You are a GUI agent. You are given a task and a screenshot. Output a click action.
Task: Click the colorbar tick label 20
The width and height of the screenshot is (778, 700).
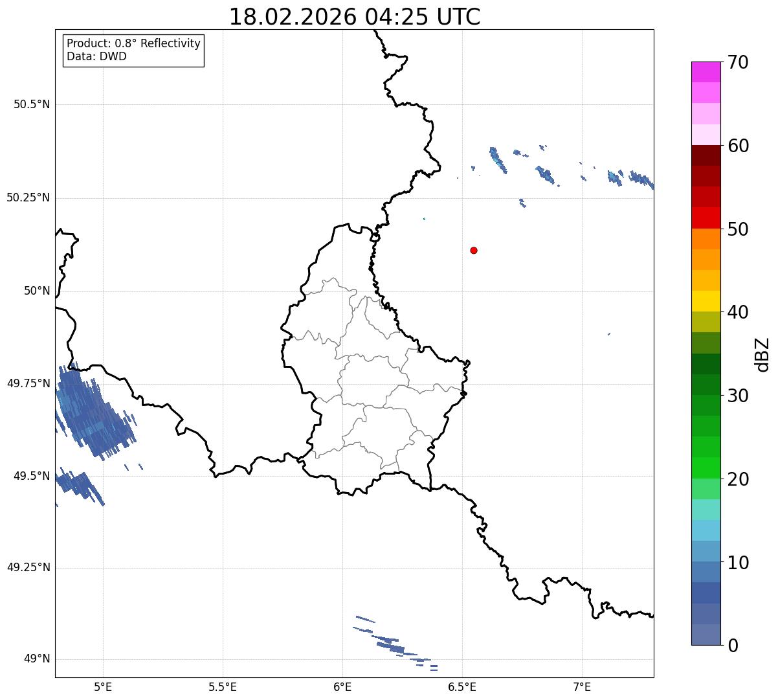coord(738,479)
